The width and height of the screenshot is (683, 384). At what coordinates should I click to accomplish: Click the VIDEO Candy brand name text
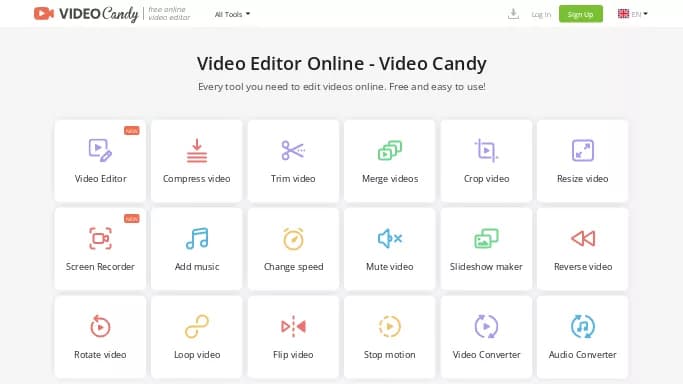click(x=98, y=14)
